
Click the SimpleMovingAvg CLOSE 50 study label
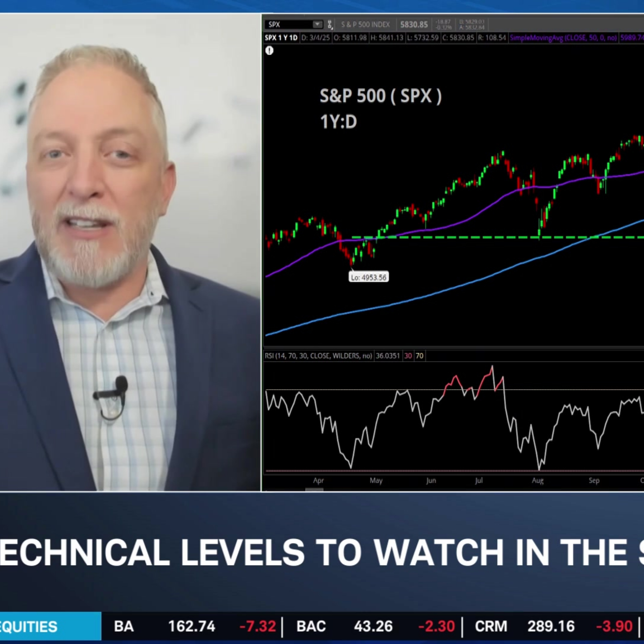point(563,38)
